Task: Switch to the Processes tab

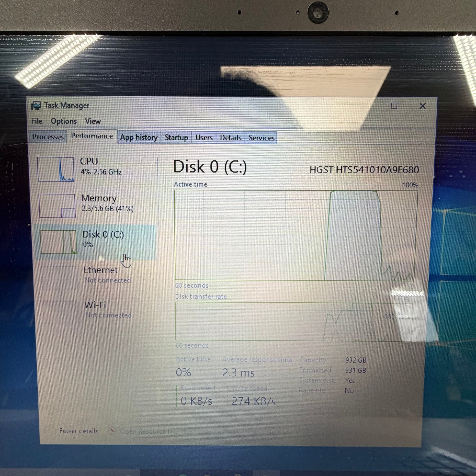Action: (48, 137)
